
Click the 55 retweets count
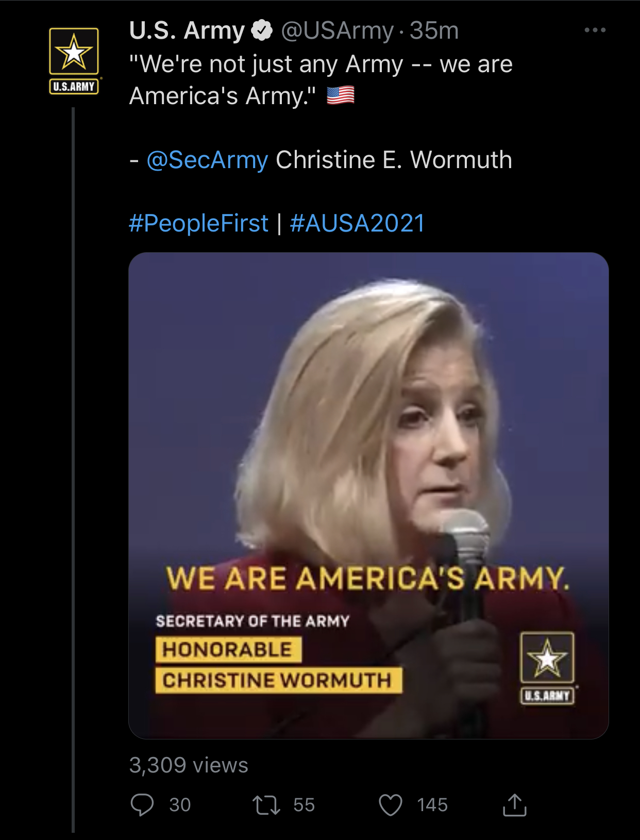pyautogui.click(x=304, y=805)
